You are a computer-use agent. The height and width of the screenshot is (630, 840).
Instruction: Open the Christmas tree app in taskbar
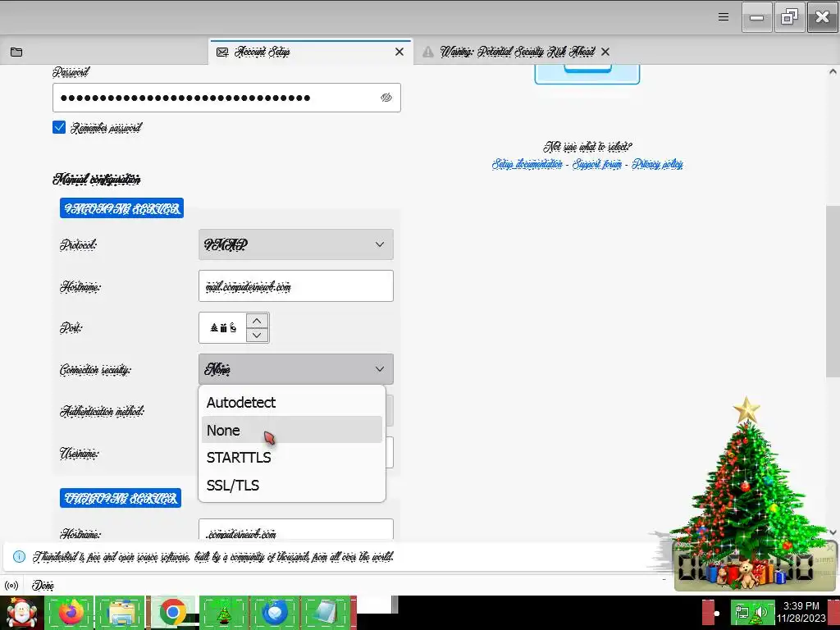pos(223,612)
